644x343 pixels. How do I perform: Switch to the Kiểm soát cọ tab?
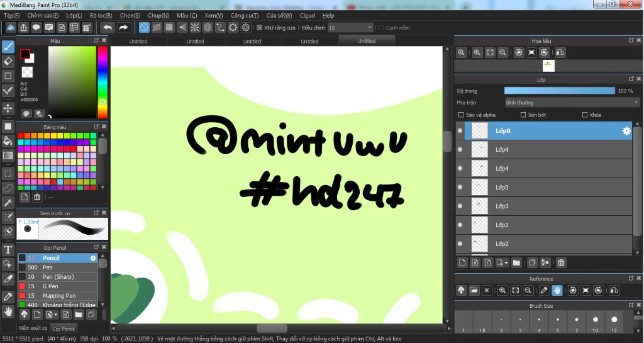(33, 329)
